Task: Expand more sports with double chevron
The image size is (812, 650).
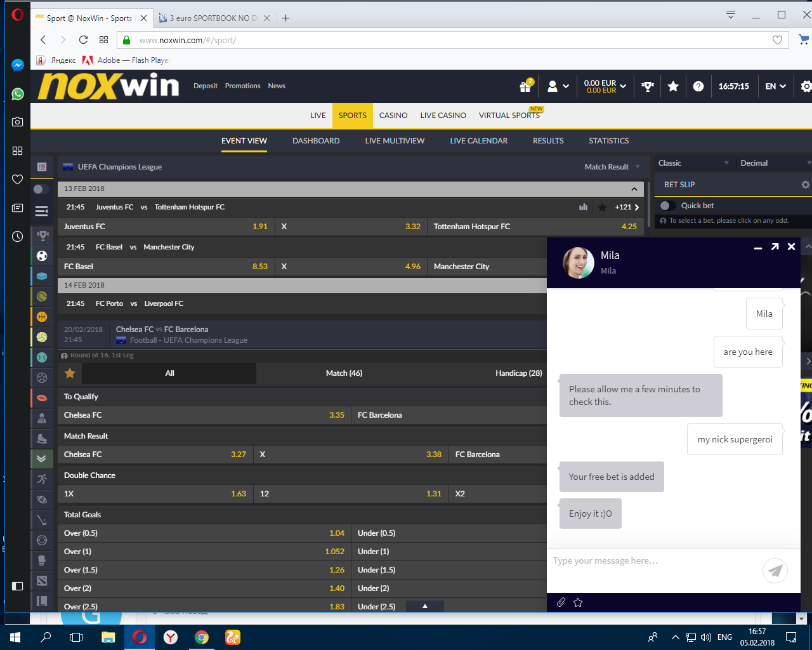Action: pyautogui.click(x=42, y=459)
